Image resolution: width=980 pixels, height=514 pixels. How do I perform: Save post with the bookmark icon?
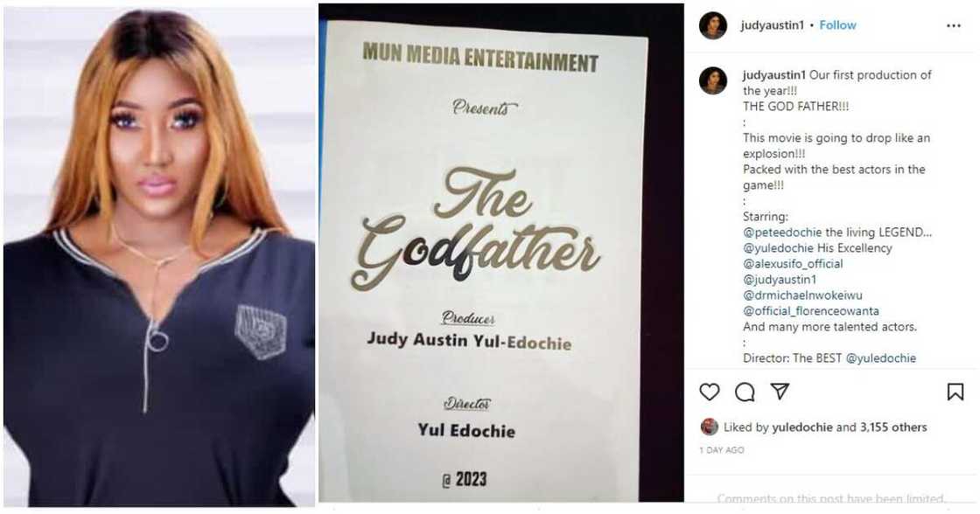click(x=955, y=392)
